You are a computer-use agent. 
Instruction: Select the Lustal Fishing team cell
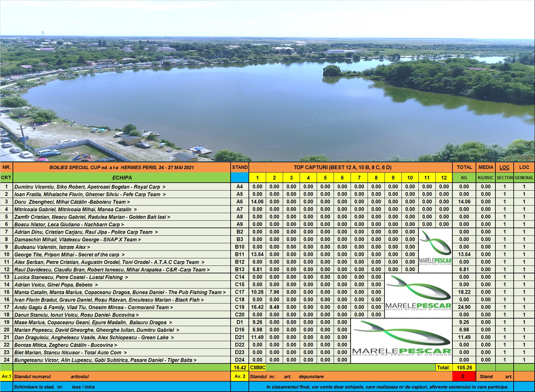click(122, 277)
